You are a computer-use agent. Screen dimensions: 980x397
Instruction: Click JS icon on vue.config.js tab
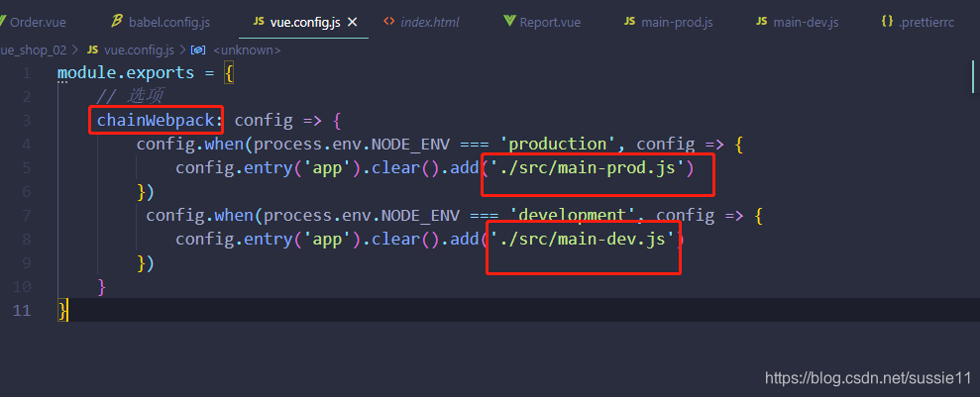click(x=258, y=22)
